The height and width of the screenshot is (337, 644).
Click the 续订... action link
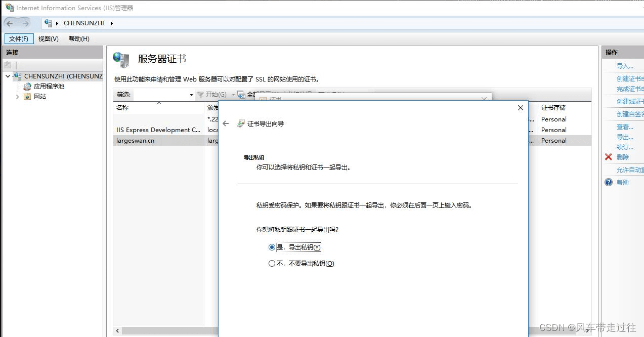point(625,147)
